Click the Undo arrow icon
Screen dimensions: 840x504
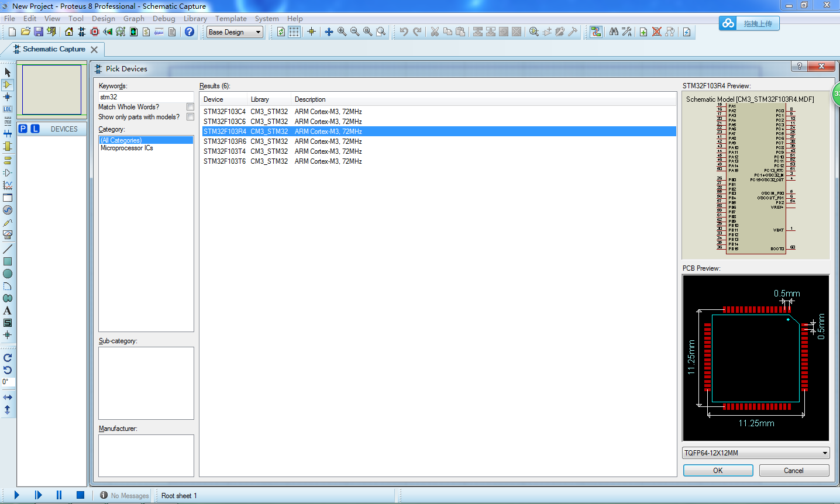click(404, 32)
